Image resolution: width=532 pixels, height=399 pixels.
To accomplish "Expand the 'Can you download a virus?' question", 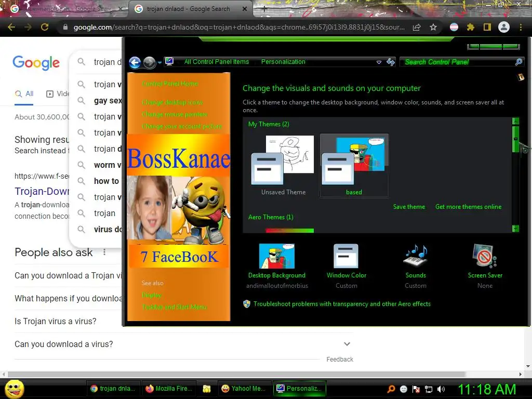I will (347, 344).
